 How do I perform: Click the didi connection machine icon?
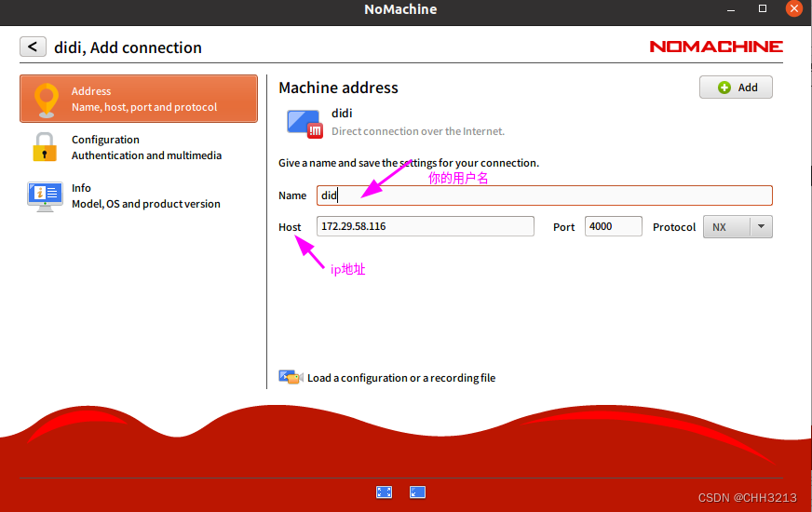pos(304,123)
